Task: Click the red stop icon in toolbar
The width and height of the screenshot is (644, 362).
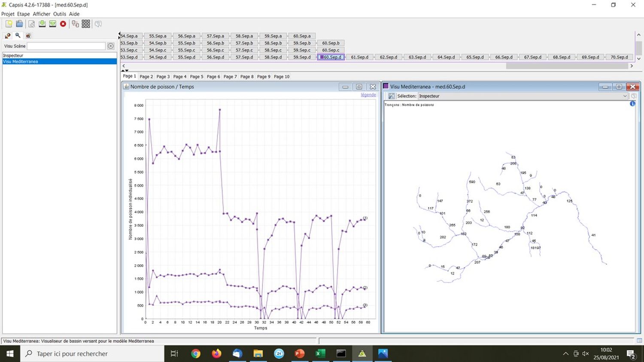Action: tap(63, 24)
